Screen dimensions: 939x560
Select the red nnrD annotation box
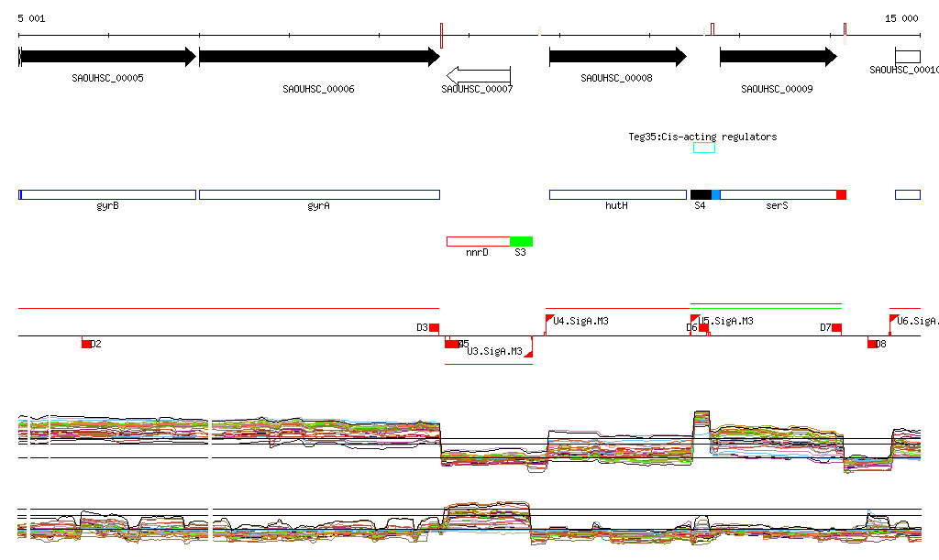click(479, 242)
